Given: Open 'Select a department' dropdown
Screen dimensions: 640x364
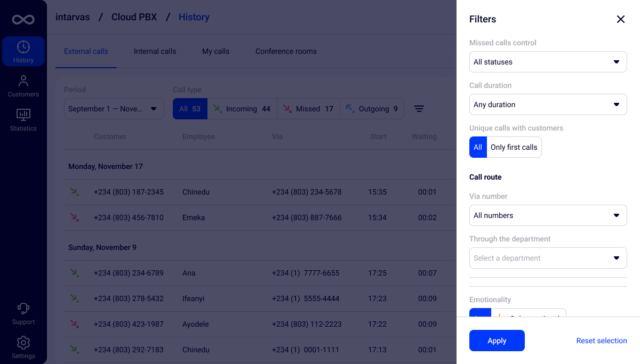Looking at the screenshot, I should click(x=548, y=258).
